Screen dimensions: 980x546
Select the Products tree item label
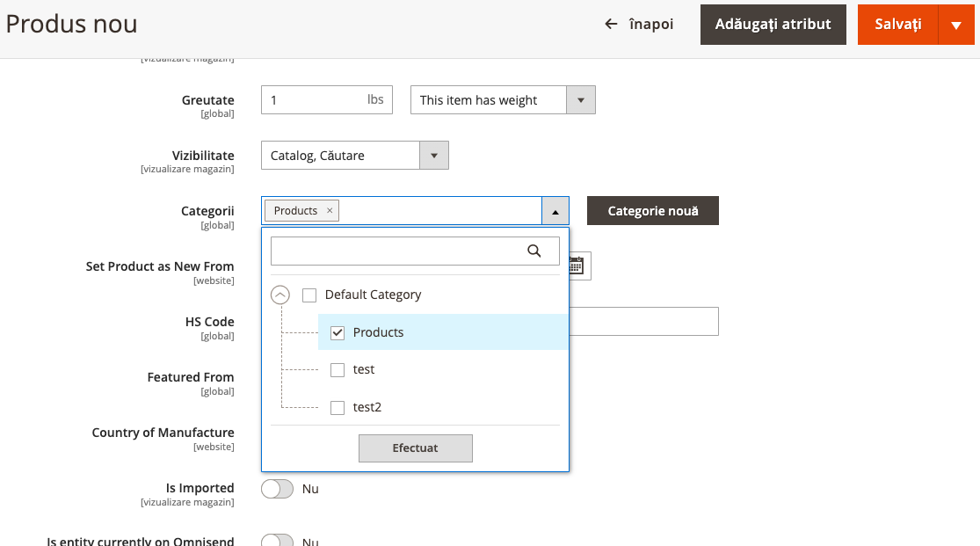(x=378, y=332)
